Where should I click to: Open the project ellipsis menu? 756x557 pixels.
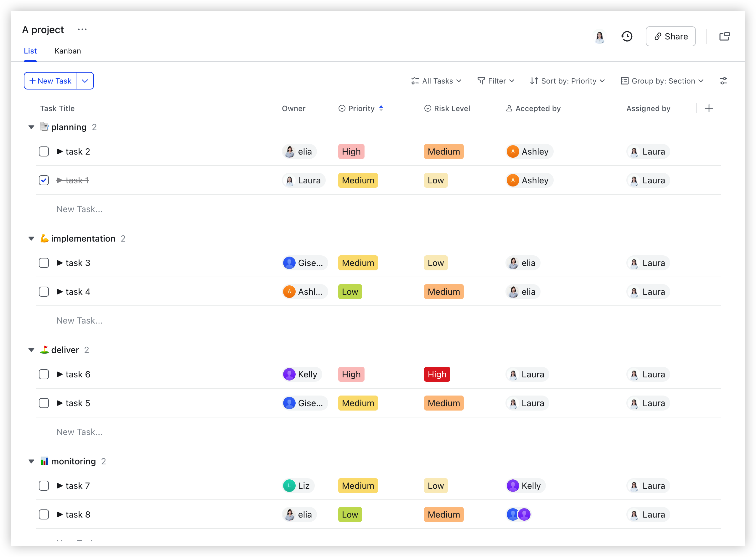pyautogui.click(x=82, y=29)
